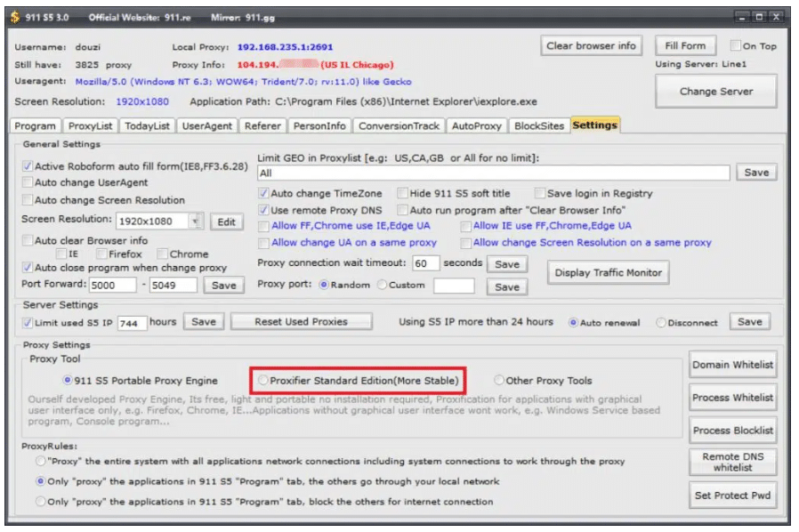Check Hide 911 S5 soft title

(402, 194)
